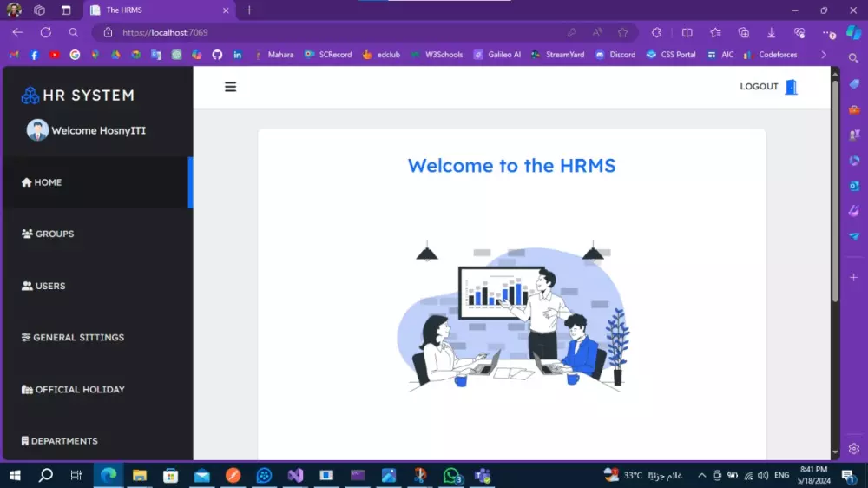Screen dimensions: 868x488
Task: Open the Groups sidebar item
Action: point(97,234)
